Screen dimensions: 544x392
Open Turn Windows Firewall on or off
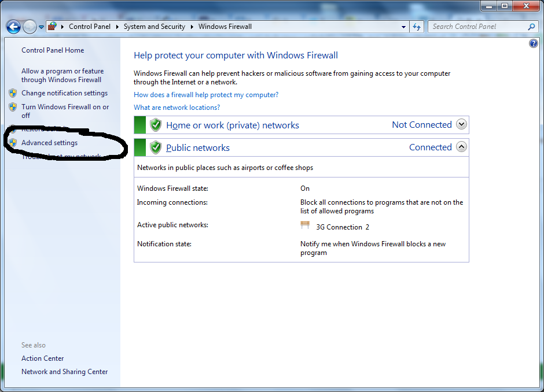coord(65,111)
